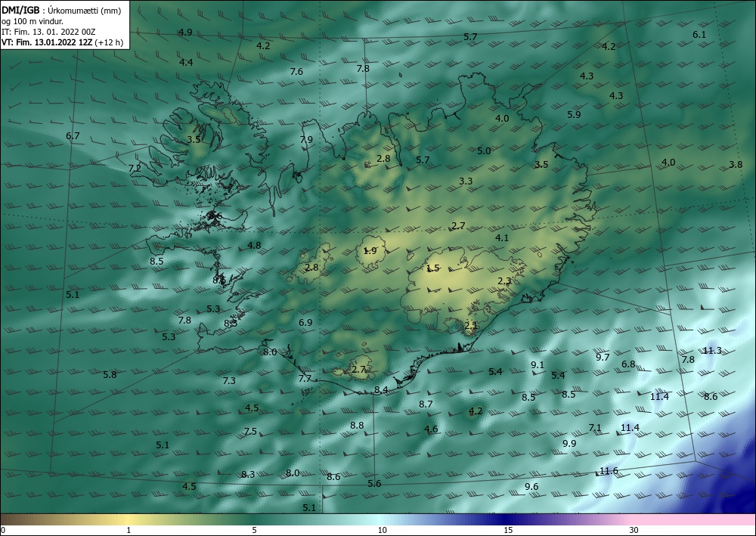The width and height of the screenshot is (756, 536).
Task: Click the 9.7 value on the map
Action: 603,357
